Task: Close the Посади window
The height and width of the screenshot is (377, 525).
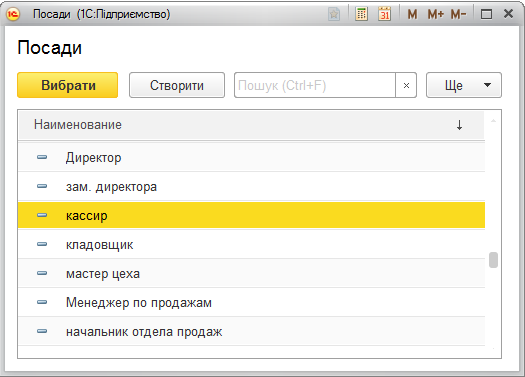Action: pos(508,14)
